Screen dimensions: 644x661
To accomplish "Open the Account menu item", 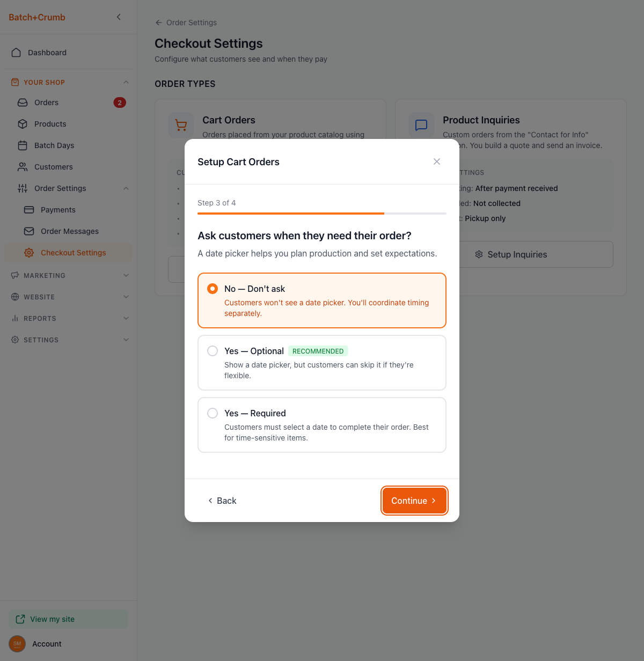I will click(x=47, y=644).
